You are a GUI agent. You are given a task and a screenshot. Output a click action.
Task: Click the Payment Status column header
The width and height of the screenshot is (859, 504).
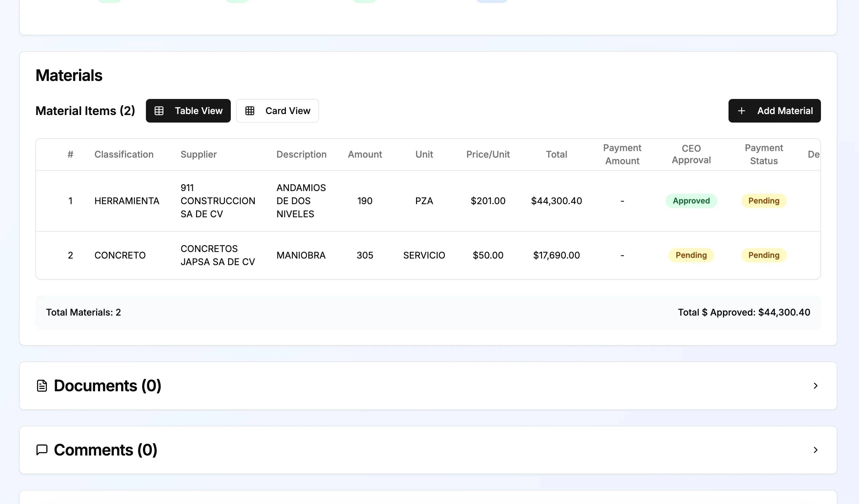pos(764,154)
